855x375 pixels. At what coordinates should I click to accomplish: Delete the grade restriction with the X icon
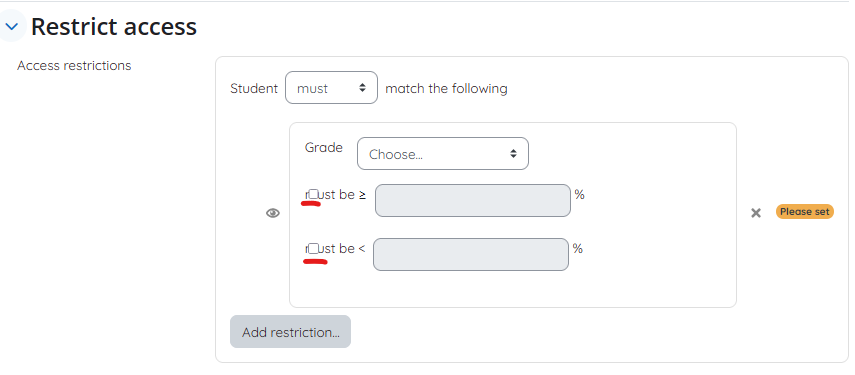coord(756,213)
